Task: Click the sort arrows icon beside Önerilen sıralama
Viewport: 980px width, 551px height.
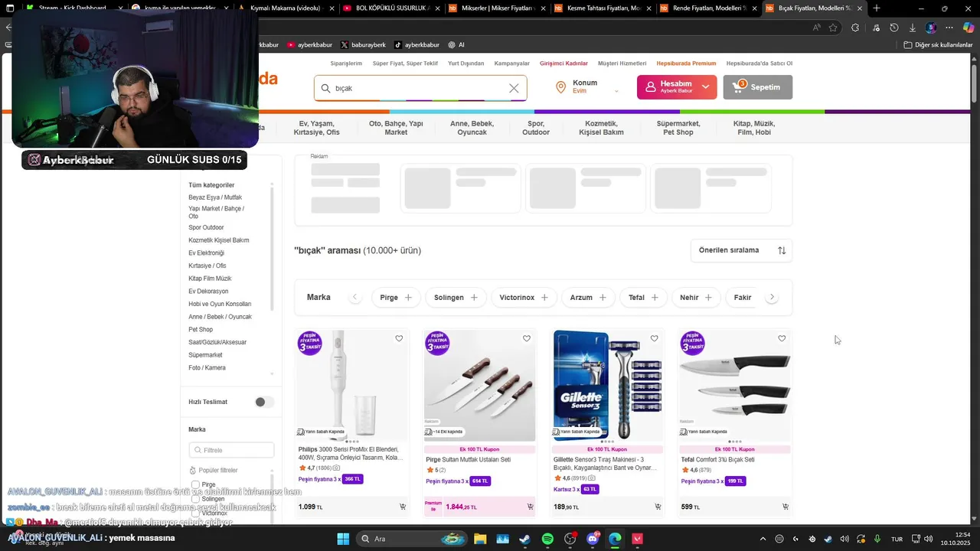Action: tap(782, 250)
